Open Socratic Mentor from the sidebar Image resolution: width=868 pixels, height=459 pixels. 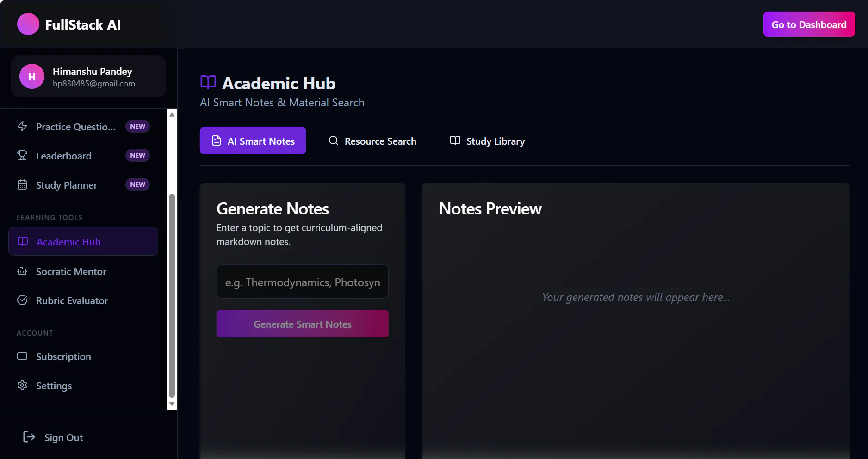(83, 271)
